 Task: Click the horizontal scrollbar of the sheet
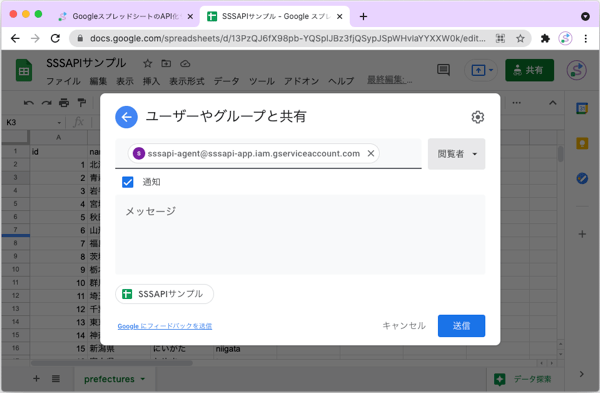pyautogui.click(x=111, y=363)
